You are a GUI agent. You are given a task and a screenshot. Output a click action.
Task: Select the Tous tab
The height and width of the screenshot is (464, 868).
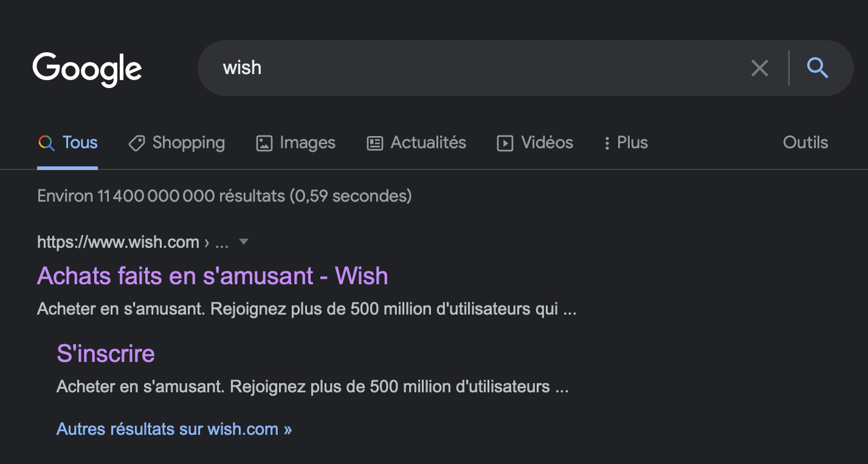[80, 142]
